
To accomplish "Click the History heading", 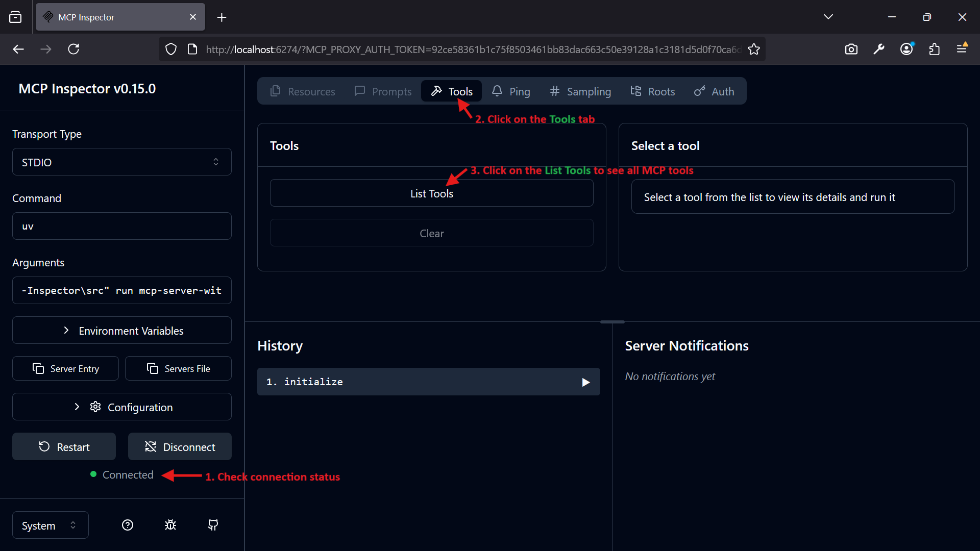I will 280,346.
